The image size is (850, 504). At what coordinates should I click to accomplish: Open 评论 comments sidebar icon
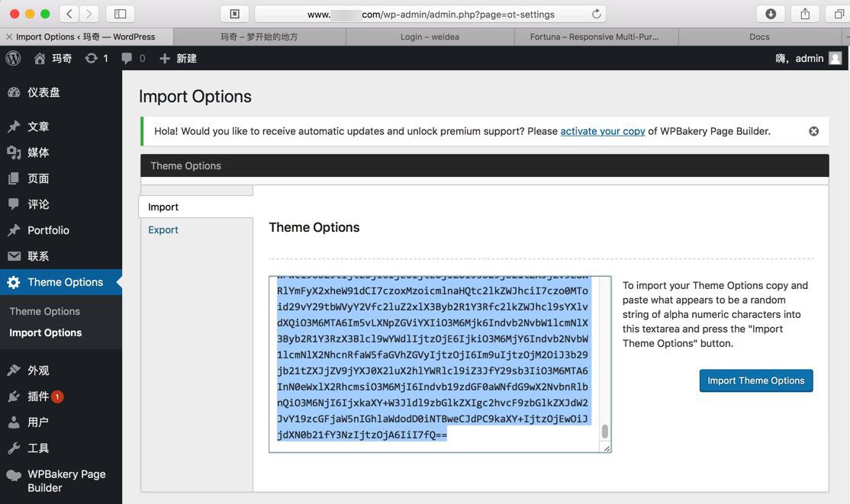point(14,204)
